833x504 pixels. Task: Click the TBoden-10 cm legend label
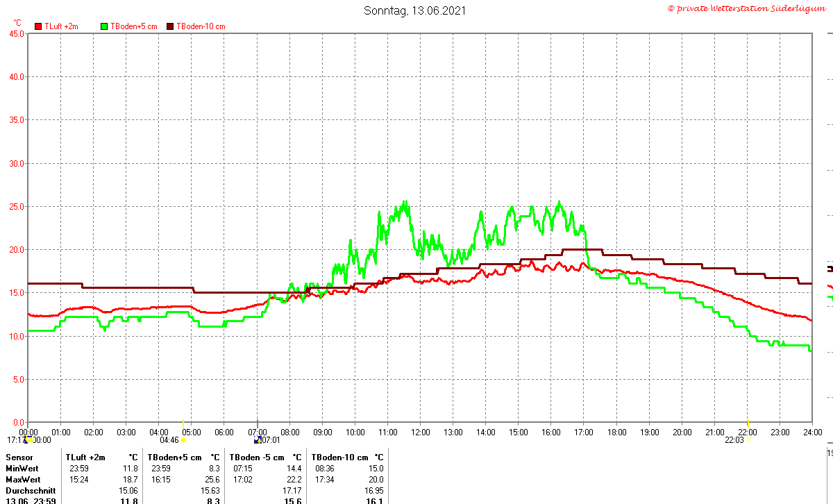click(201, 26)
